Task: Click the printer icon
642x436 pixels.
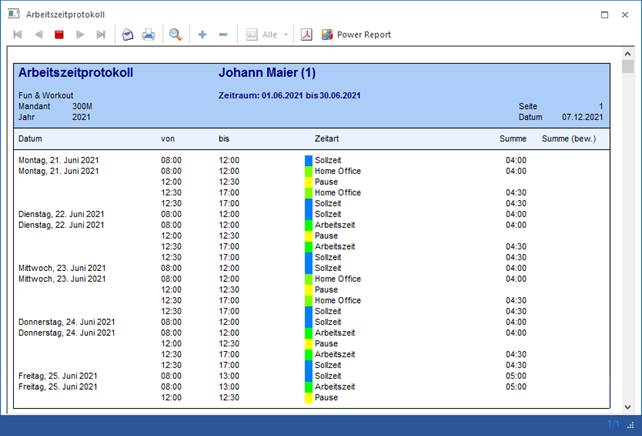Action: pos(148,34)
